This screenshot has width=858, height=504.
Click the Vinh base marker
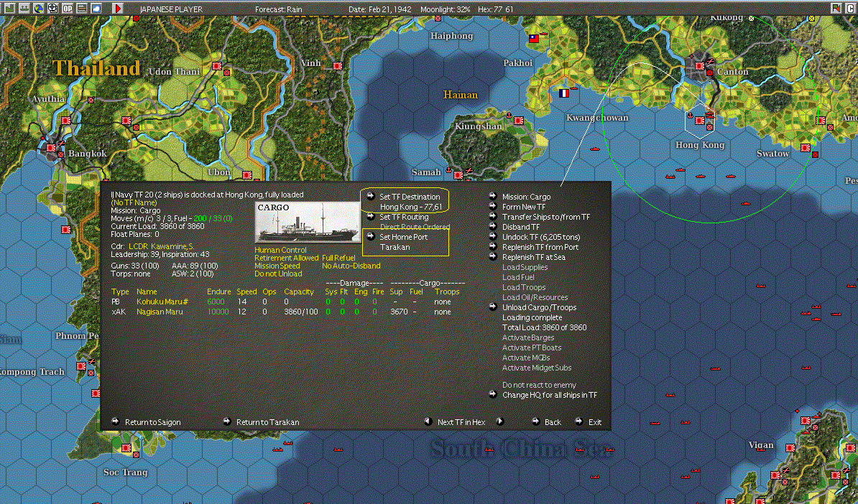[x=338, y=65]
